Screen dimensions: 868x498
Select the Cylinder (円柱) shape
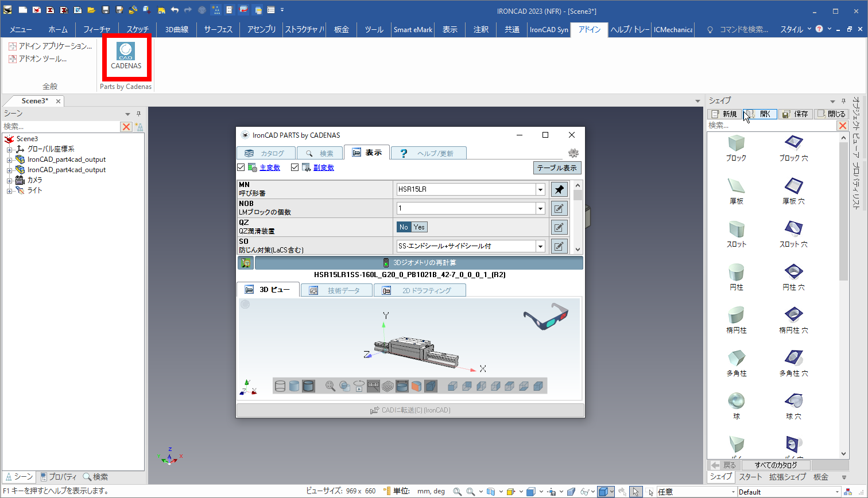(736, 277)
